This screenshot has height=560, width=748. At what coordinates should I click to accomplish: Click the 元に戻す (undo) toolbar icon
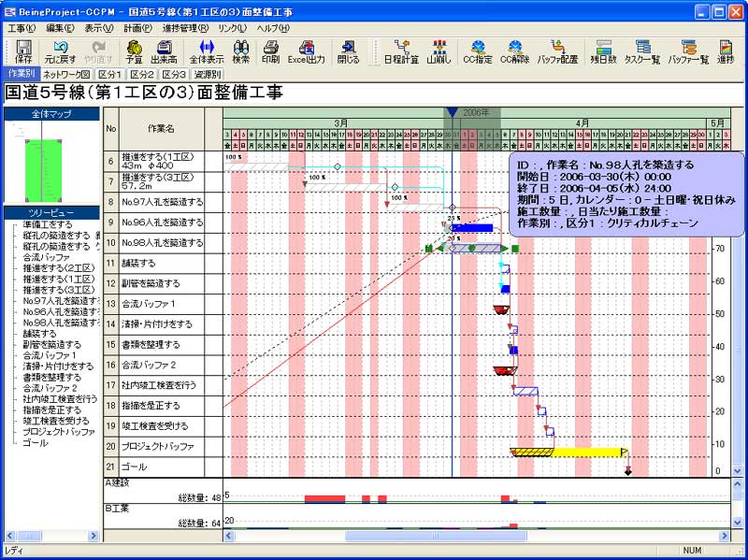point(62,50)
